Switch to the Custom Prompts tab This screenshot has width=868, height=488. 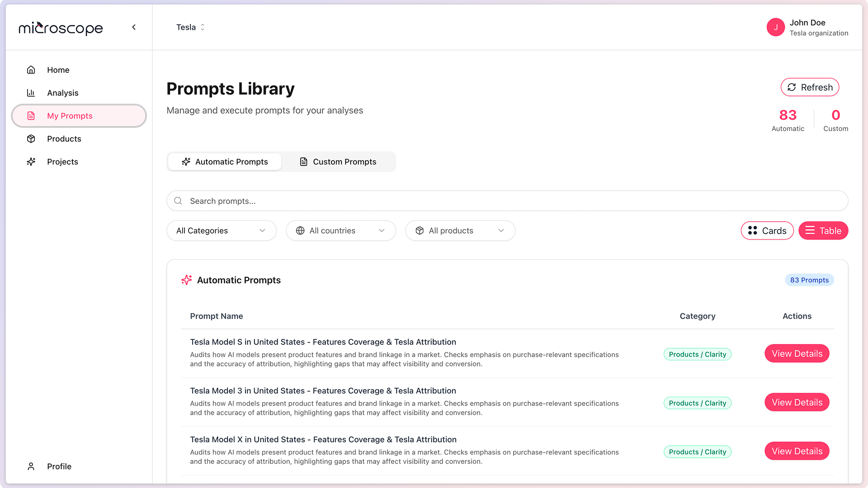(x=338, y=161)
